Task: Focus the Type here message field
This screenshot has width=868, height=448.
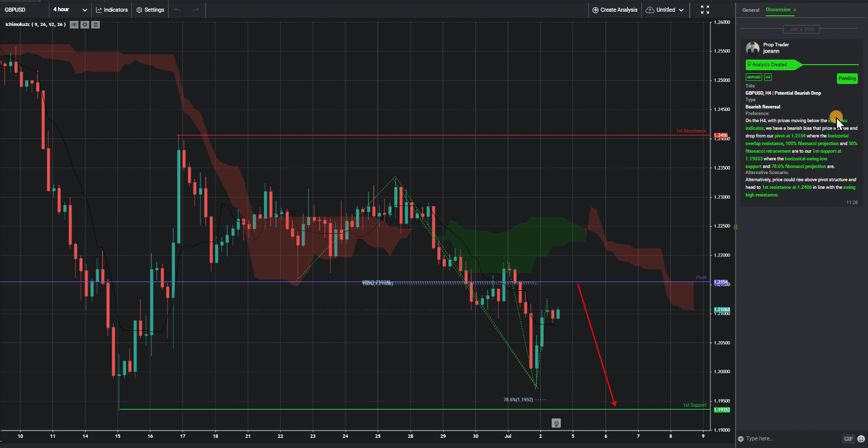Action: point(792,439)
